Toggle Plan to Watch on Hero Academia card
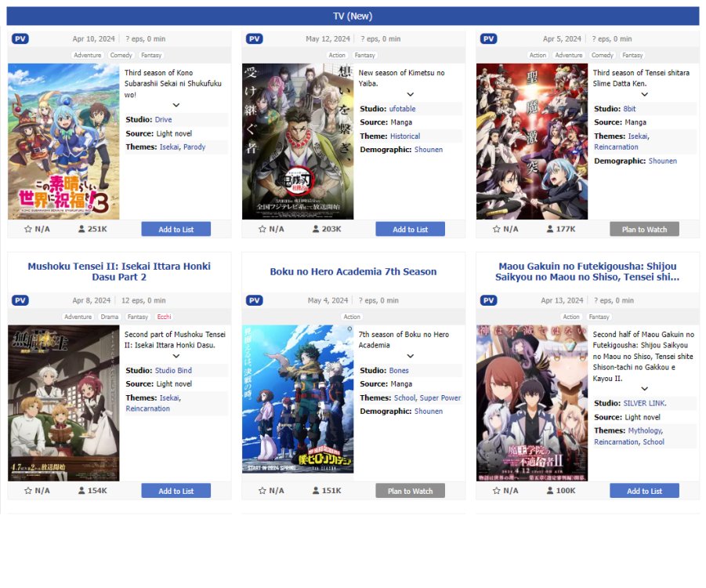Screen dimensions: 706x588 click(x=410, y=491)
